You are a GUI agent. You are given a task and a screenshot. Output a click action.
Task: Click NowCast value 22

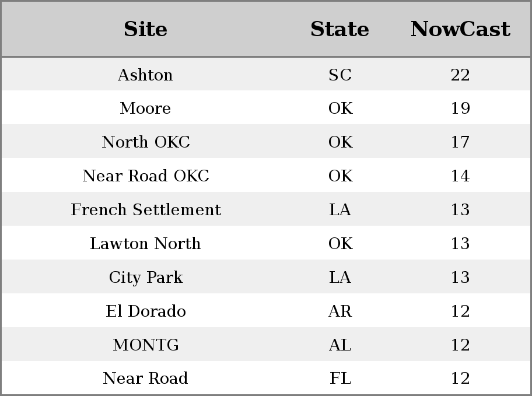pos(460,75)
